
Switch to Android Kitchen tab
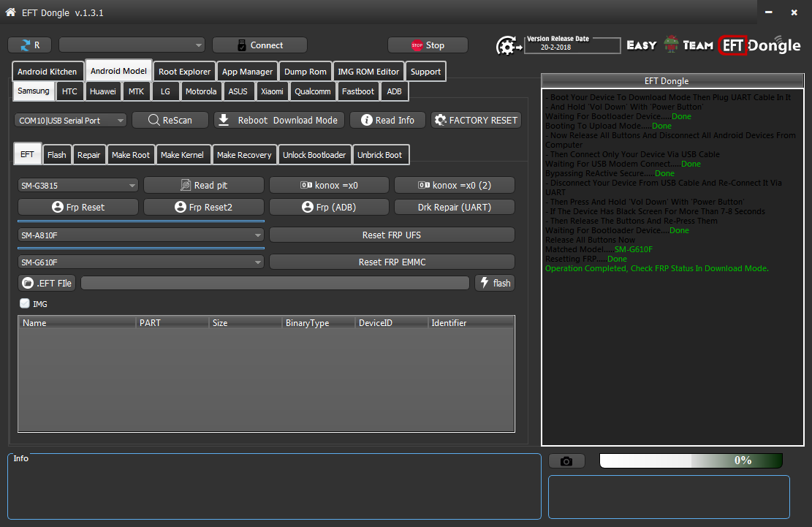pyautogui.click(x=47, y=72)
